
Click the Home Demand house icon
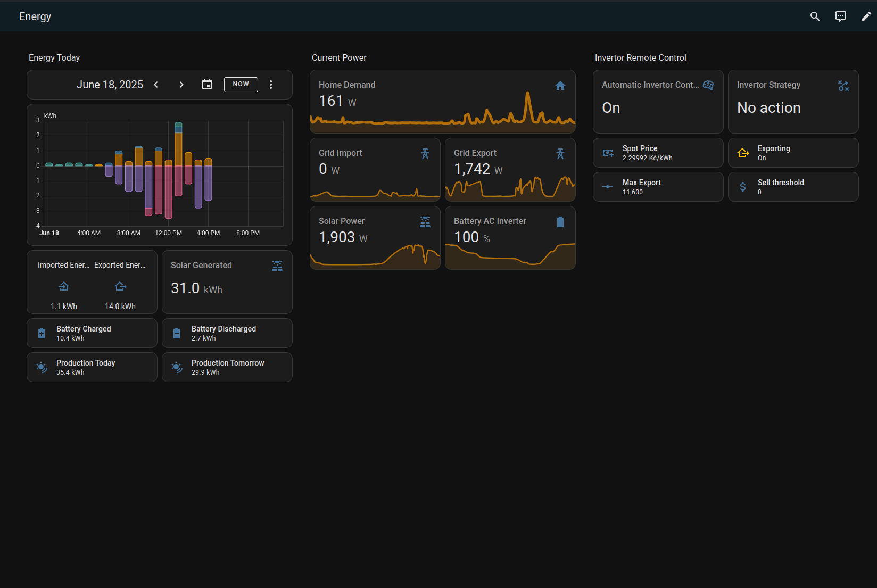560,86
